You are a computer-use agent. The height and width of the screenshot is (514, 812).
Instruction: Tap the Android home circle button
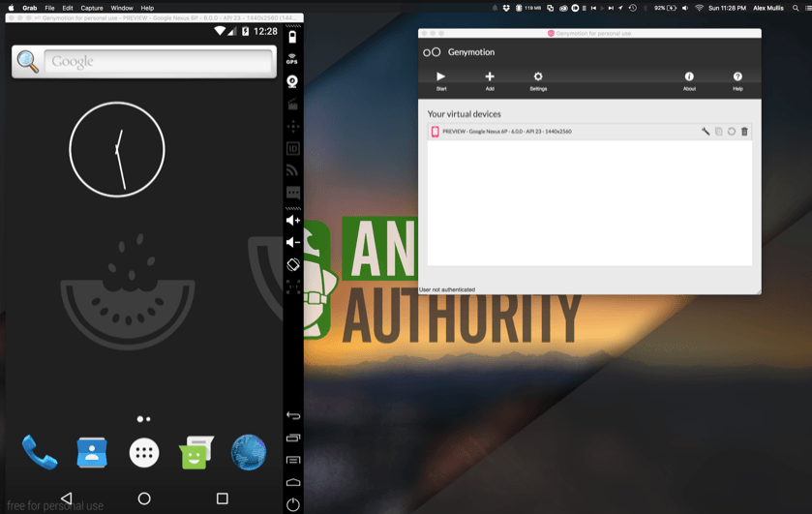pyautogui.click(x=144, y=499)
